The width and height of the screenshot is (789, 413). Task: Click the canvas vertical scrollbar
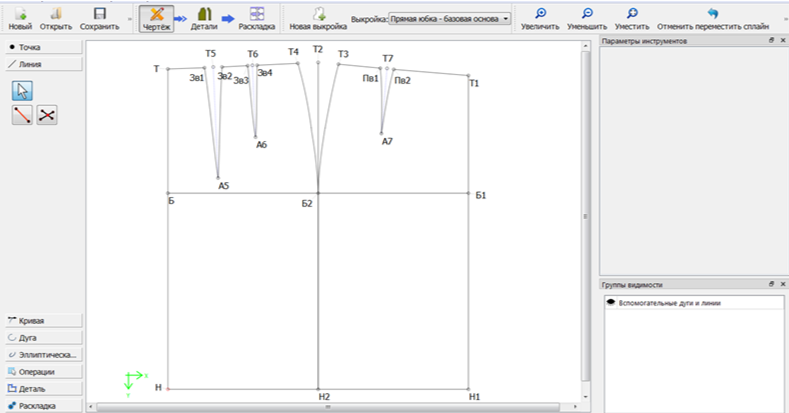[x=585, y=216]
